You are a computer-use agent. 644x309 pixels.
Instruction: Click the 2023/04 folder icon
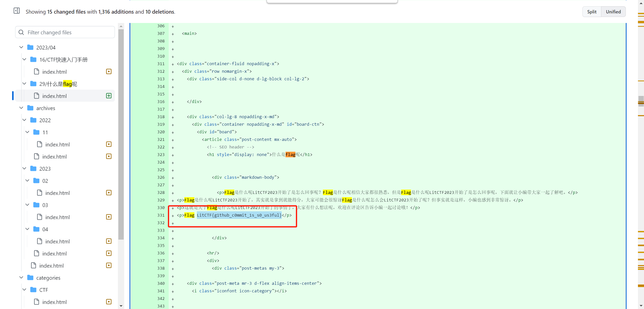pyautogui.click(x=30, y=47)
